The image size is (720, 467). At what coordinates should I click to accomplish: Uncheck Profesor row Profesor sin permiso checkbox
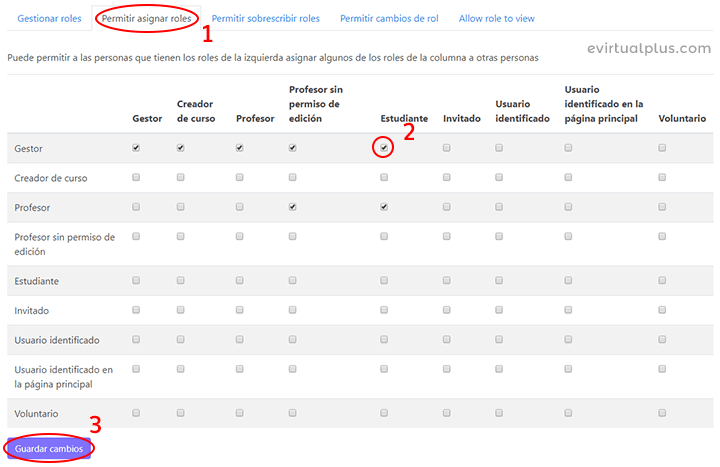[293, 207]
